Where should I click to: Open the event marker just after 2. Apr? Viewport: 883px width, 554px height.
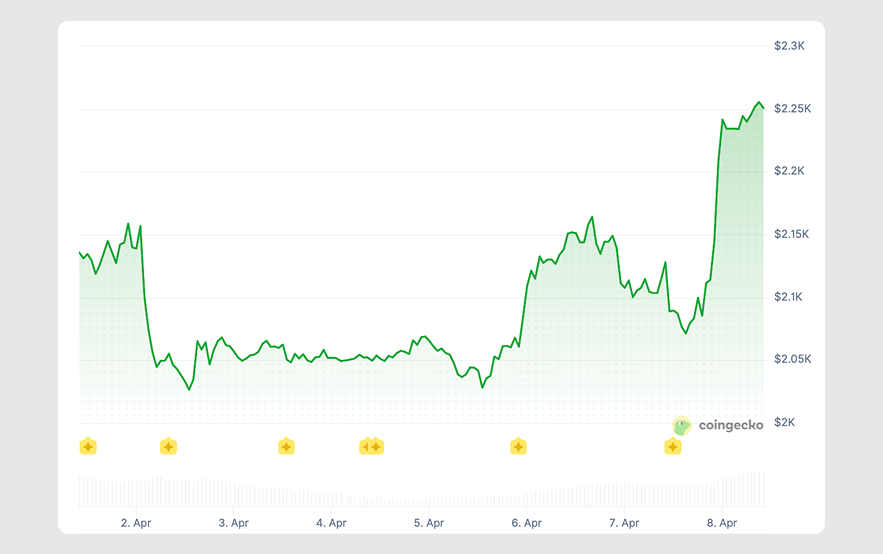pyautogui.click(x=168, y=446)
